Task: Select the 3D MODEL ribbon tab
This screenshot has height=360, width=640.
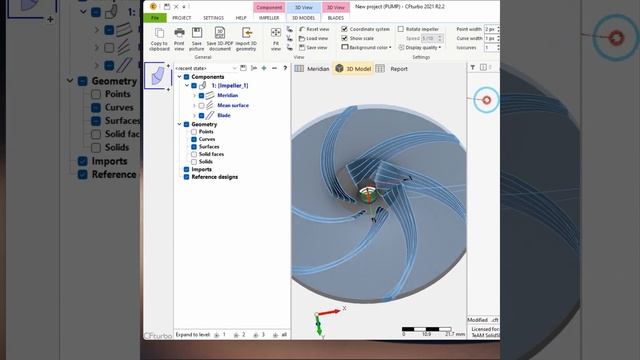Action: coord(303,18)
